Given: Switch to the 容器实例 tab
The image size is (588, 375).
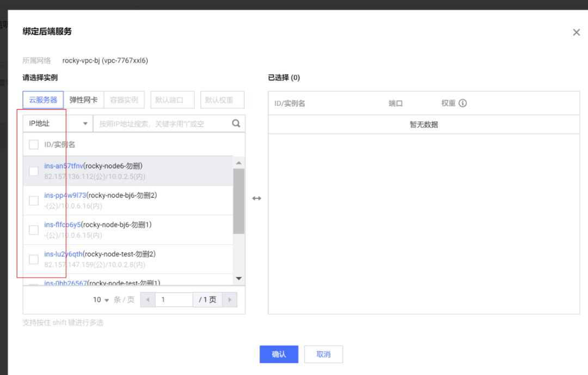Looking at the screenshot, I should (x=124, y=100).
